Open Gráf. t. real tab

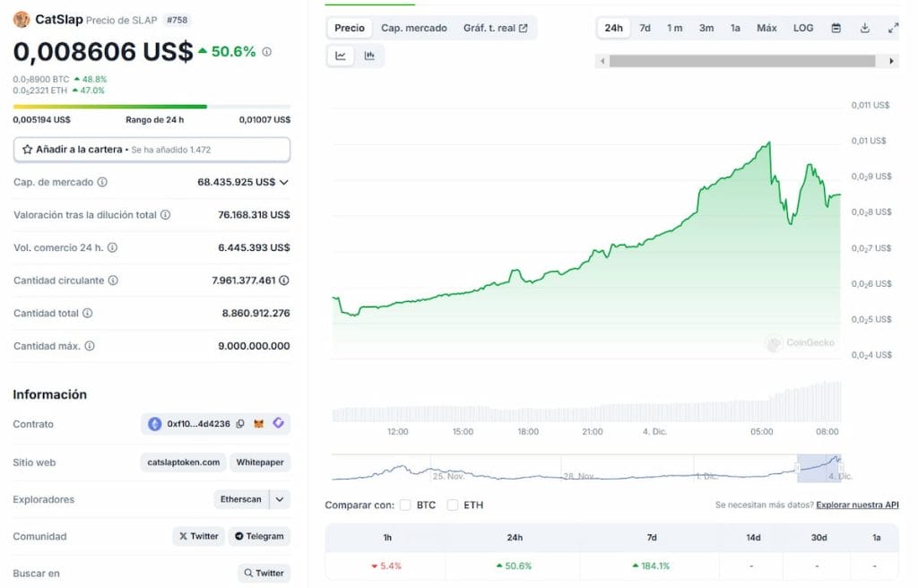(495, 28)
